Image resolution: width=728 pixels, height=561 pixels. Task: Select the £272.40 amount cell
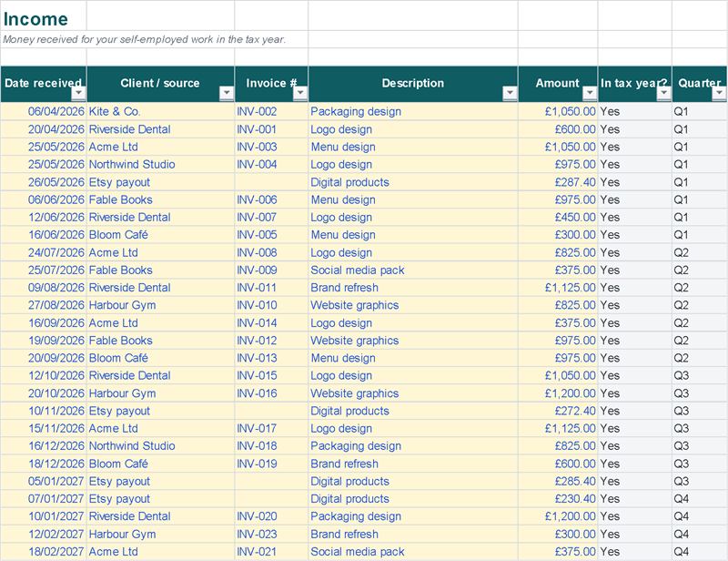[x=558, y=411]
